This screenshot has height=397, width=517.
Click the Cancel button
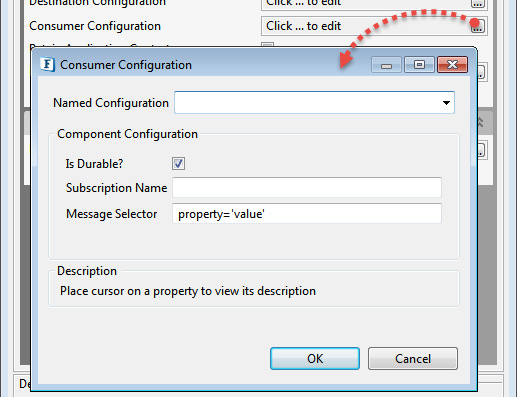413,359
